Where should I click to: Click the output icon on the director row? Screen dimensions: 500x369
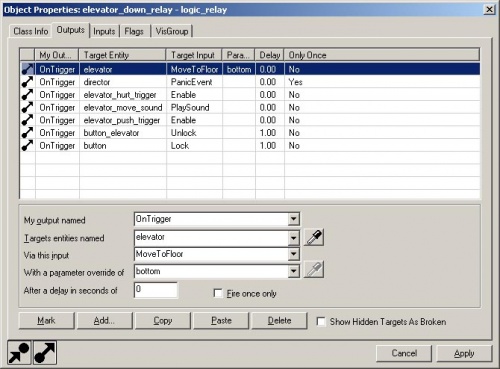point(27,82)
